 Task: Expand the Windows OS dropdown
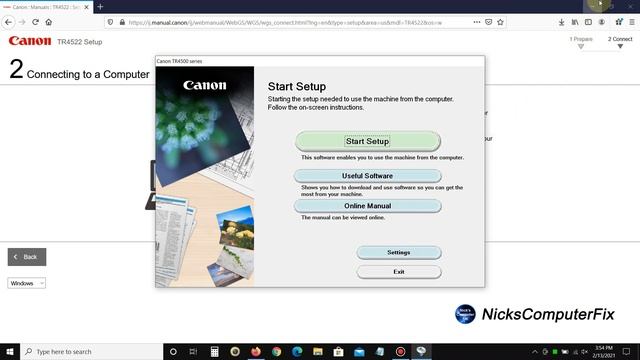[27, 283]
